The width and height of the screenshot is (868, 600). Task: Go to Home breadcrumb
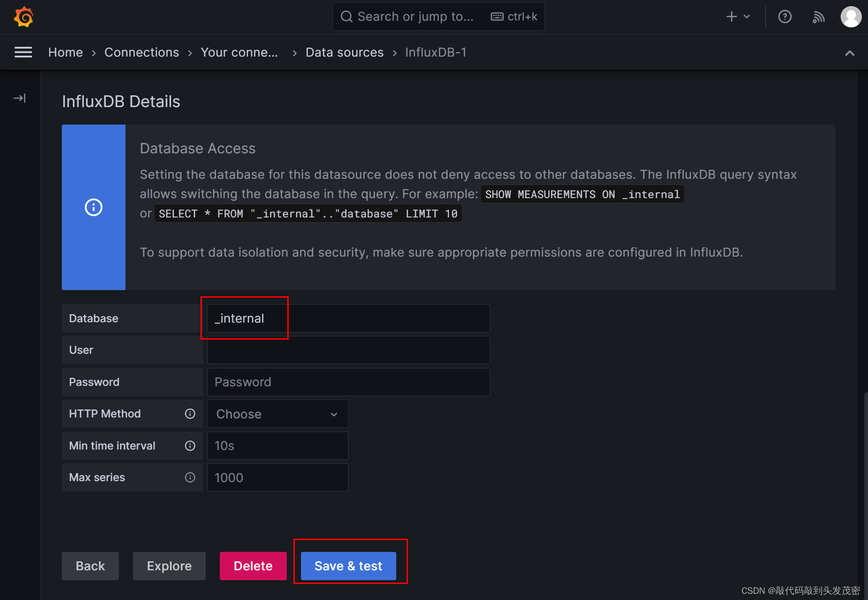66,52
